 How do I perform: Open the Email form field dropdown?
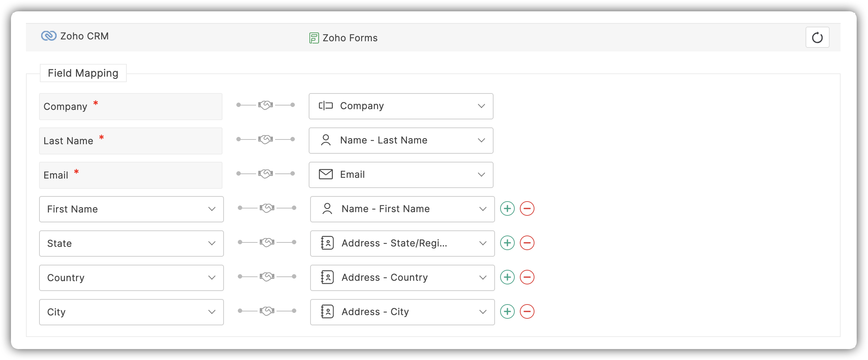click(401, 175)
